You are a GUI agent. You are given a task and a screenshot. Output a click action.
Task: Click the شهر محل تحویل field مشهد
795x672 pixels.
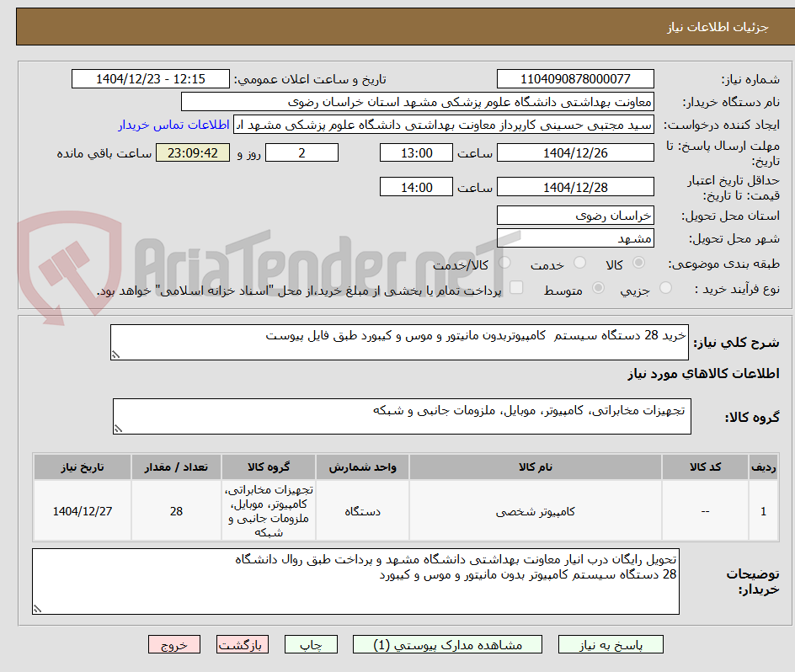(x=575, y=238)
